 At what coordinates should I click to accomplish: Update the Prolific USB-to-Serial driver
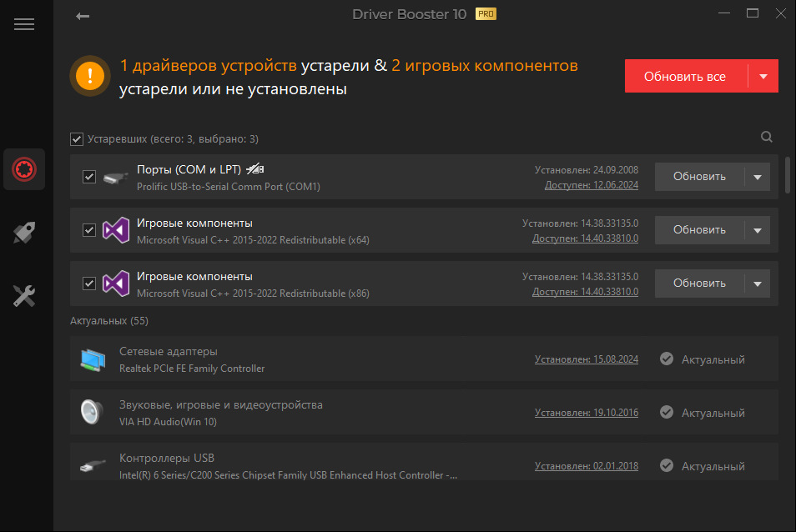(699, 177)
